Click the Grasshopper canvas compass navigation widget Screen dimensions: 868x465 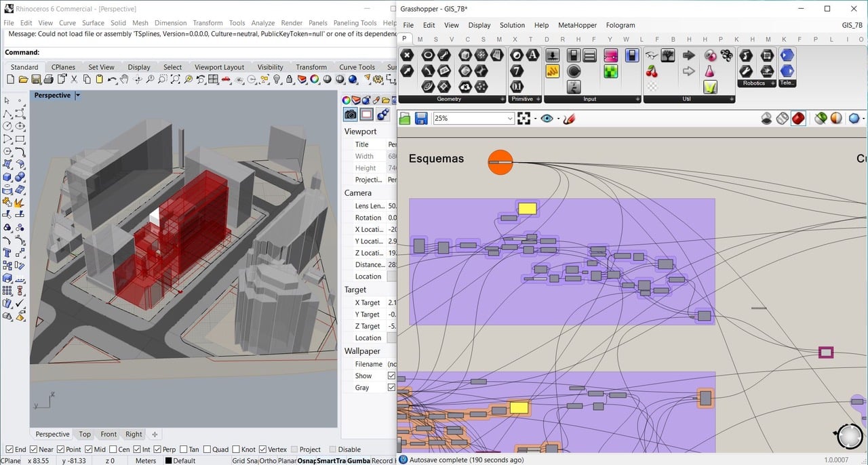tap(850, 436)
